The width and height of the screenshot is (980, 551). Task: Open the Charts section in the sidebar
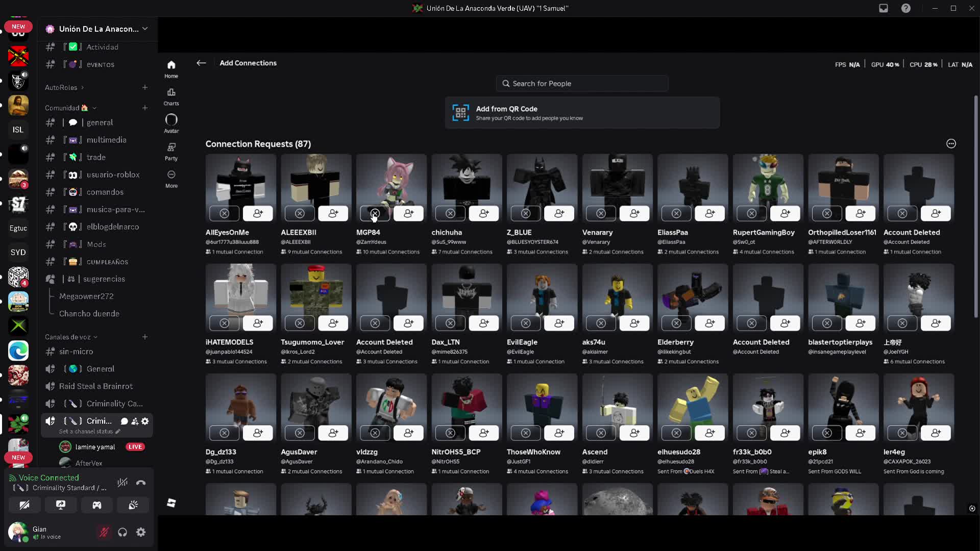coord(171,96)
